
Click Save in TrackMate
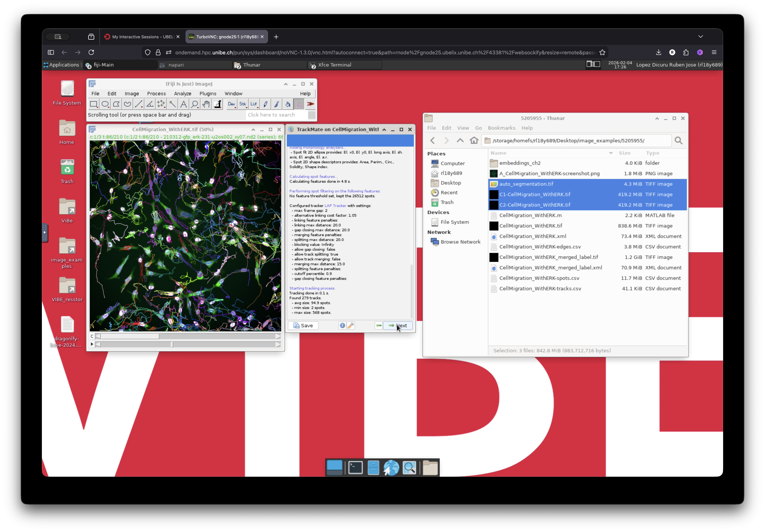click(303, 326)
